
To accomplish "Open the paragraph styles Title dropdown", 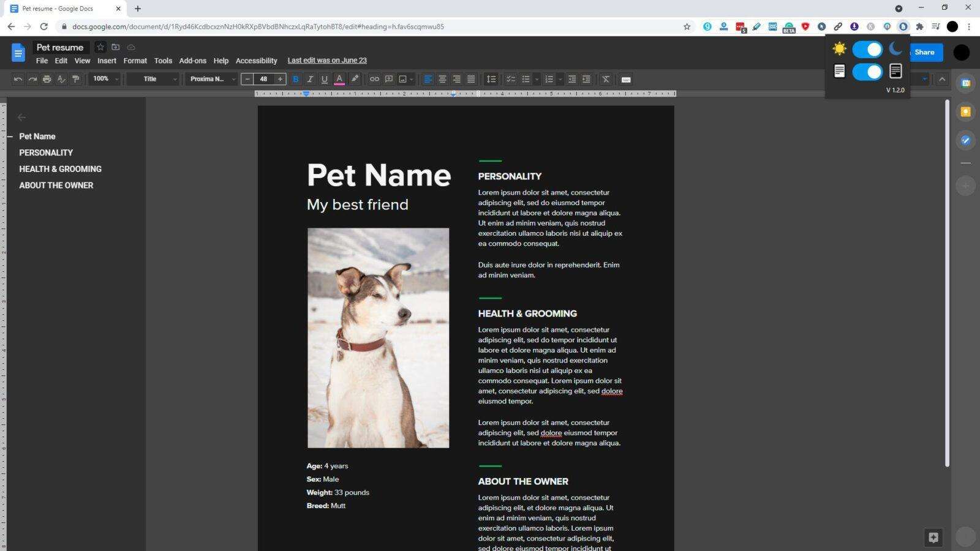I will tap(152, 79).
